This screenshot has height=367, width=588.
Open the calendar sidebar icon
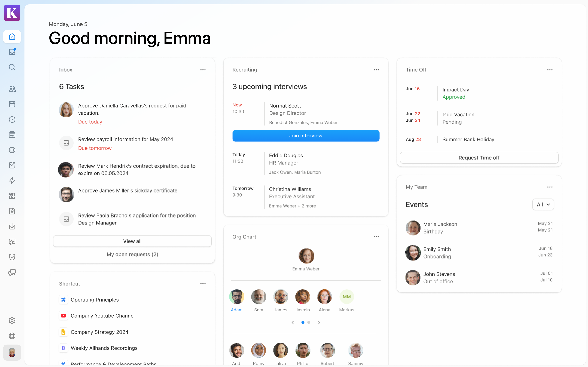pyautogui.click(x=12, y=104)
